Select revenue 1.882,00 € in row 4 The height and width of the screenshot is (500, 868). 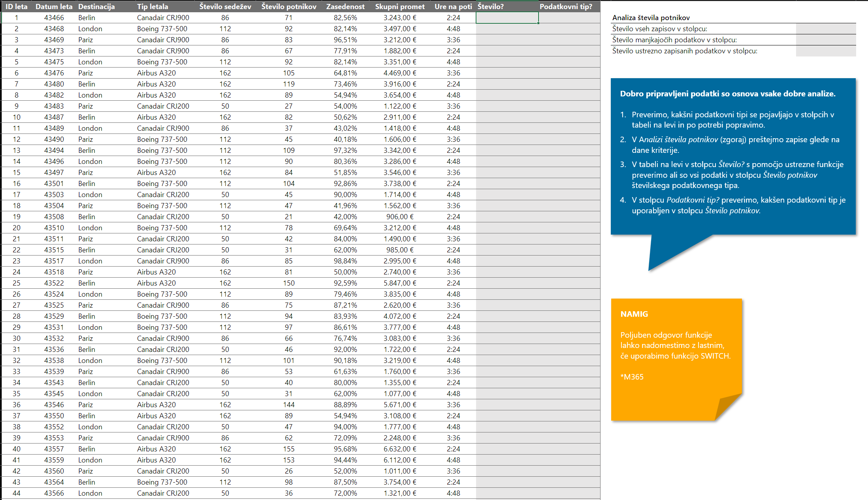[400, 51]
